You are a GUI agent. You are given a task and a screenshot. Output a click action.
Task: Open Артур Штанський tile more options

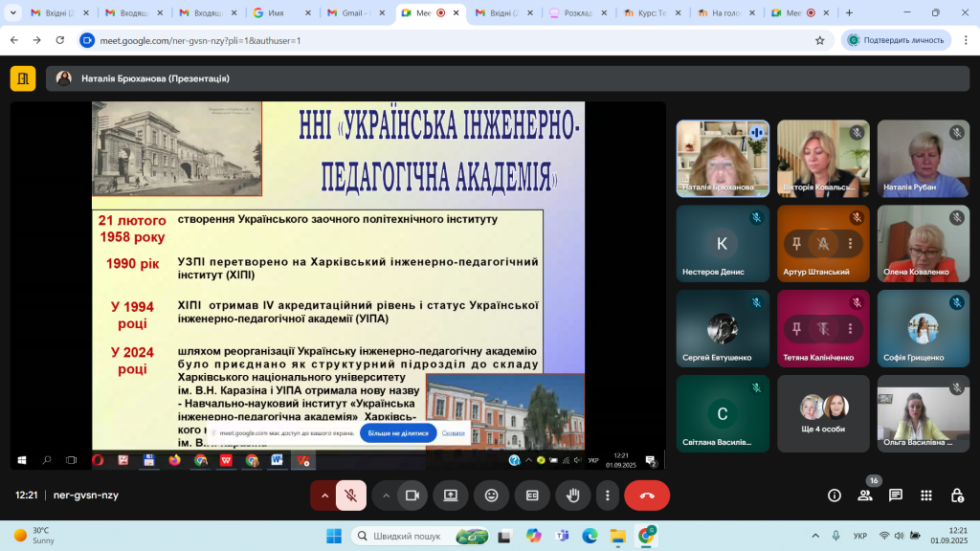tap(850, 244)
